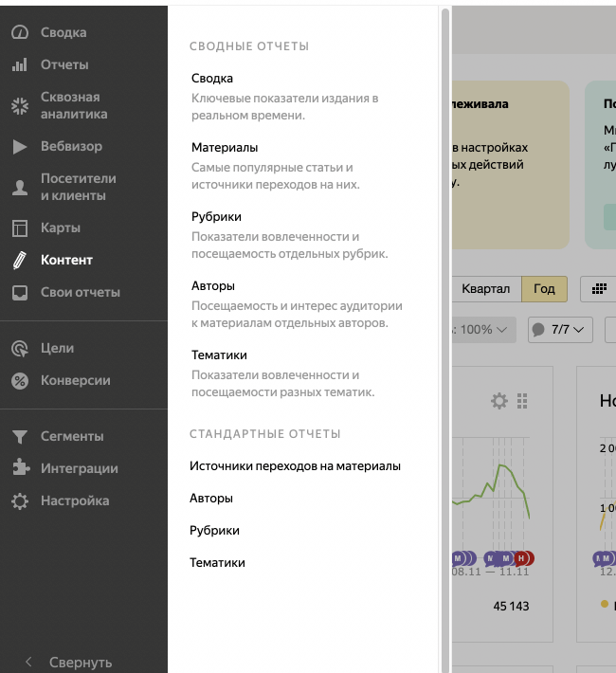Click the СТАНДАРТНЫЕ ОТЧЕТЫ section heading
This screenshot has height=673, width=616.
pyautogui.click(x=265, y=434)
